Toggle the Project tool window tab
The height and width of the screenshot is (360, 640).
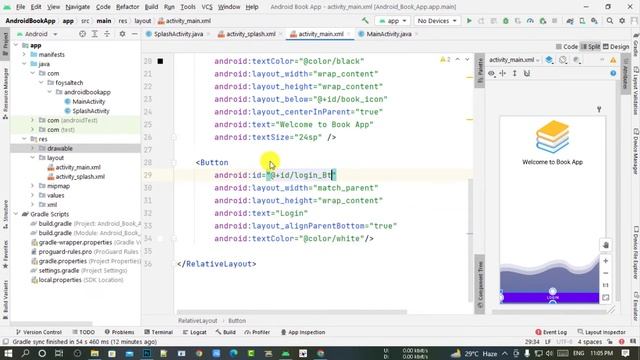5,44
